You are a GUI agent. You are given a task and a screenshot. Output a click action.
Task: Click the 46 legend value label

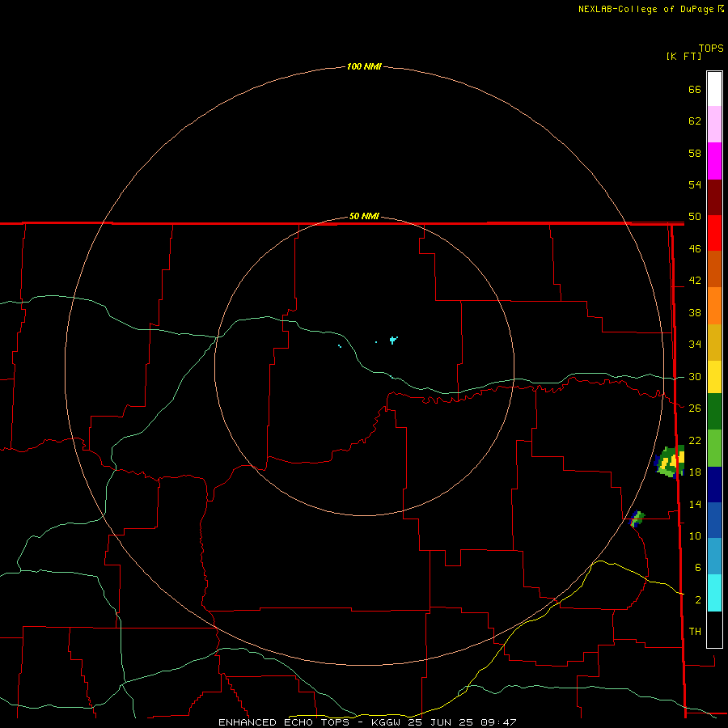[x=695, y=249]
